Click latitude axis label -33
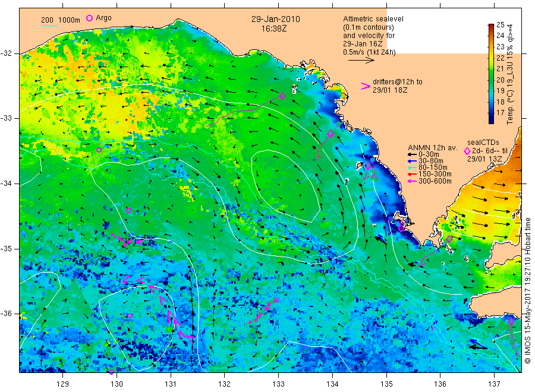The height and width of the screenshot is (392, 535). pyautogui.click(x=6, y=118)
